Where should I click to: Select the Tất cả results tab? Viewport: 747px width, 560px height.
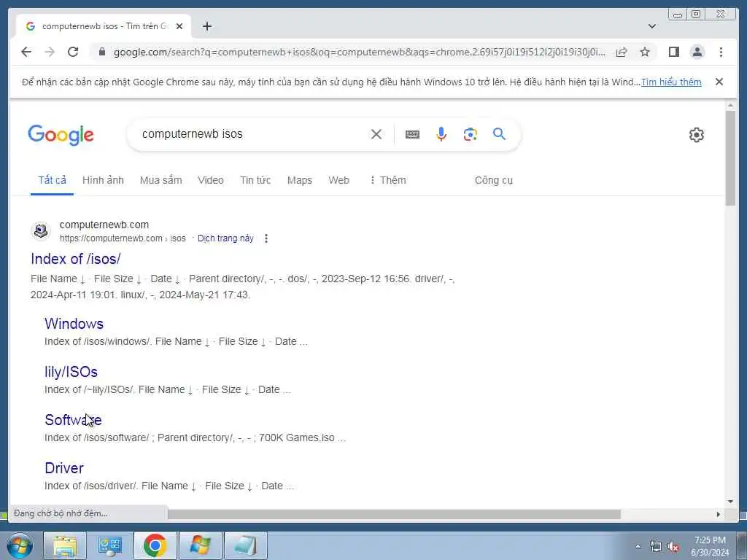(52, 180)
